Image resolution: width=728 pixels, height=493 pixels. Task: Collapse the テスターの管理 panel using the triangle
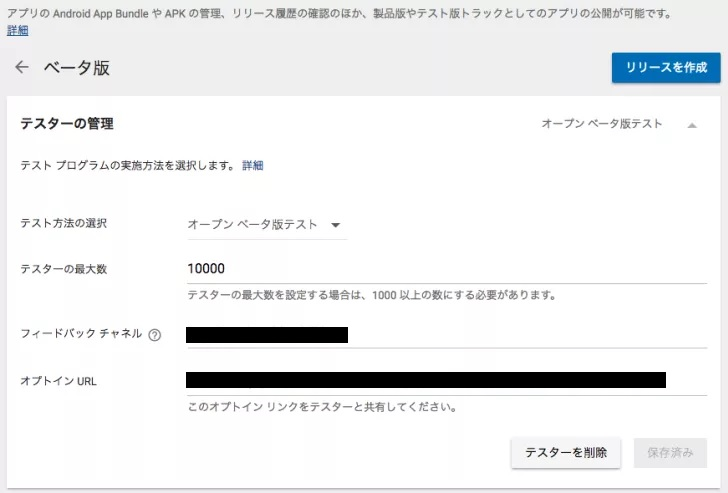691,125
